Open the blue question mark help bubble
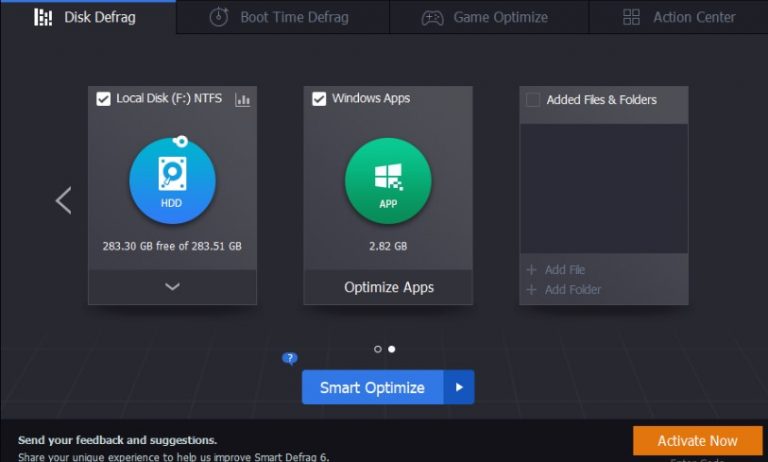This screenshot has height=462, width=768. coord(289,359)
